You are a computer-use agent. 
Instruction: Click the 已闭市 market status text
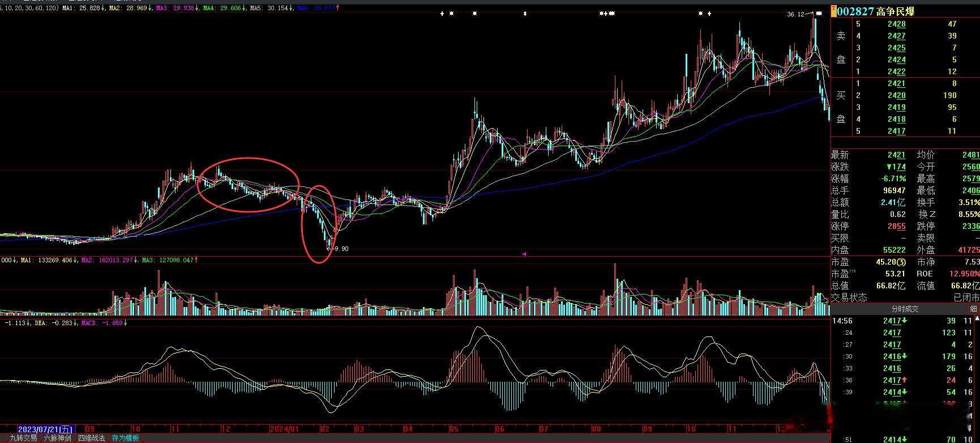click(x=966, y=297)
